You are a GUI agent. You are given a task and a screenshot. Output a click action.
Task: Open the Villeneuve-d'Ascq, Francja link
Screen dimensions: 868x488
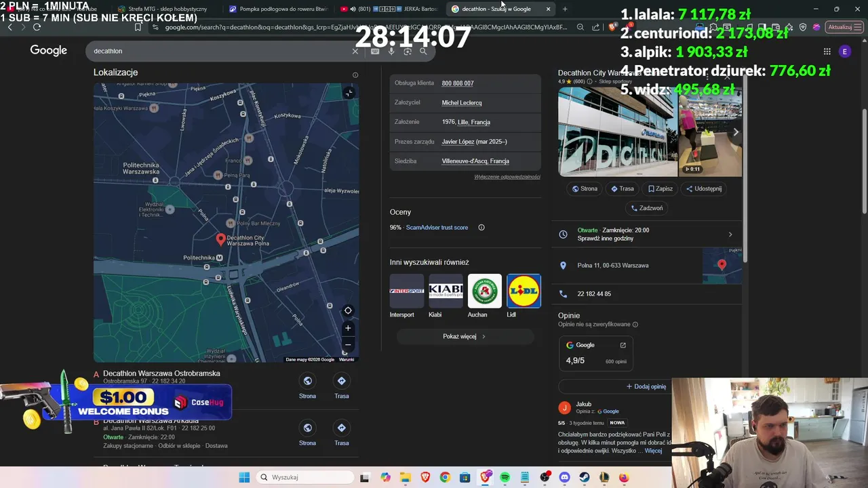click(475, 161)
